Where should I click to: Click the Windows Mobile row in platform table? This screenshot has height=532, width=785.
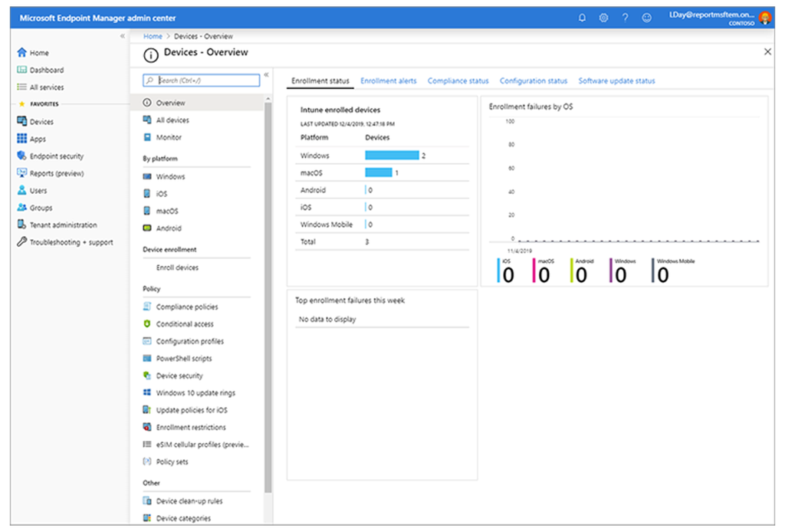tap(383, 224)
